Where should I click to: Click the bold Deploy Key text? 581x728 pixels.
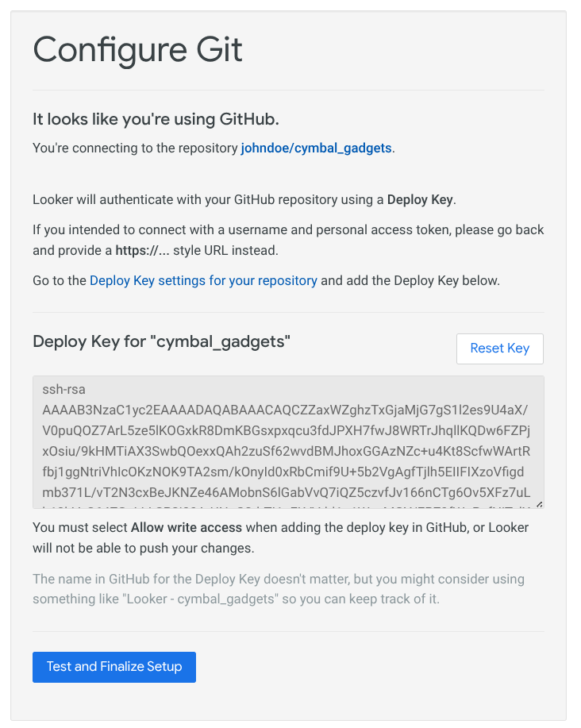pyautogui.click(x=420, y=199)
